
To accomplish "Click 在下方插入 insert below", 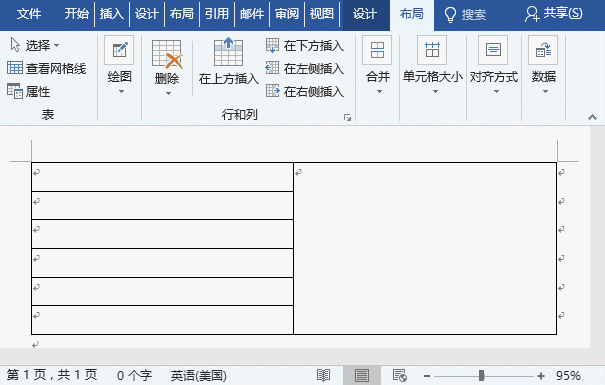I will pos(305,46).
